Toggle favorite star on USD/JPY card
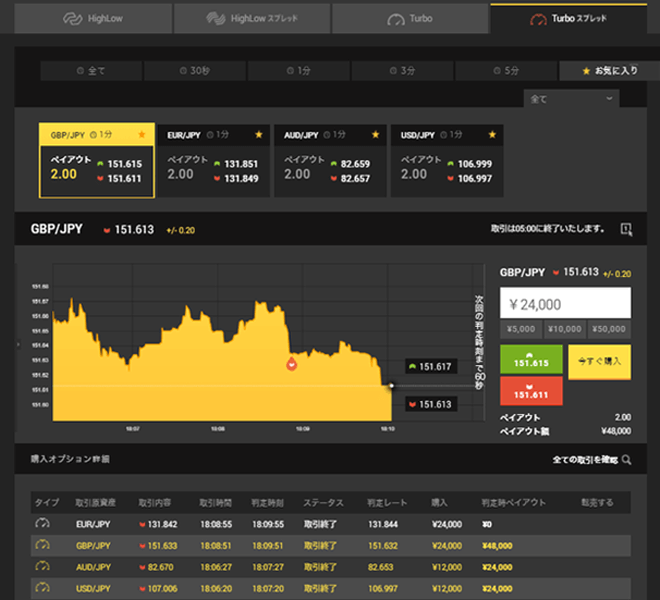This screenshot has height=600, width=660. pyautogui.click(x=492, y=134)
